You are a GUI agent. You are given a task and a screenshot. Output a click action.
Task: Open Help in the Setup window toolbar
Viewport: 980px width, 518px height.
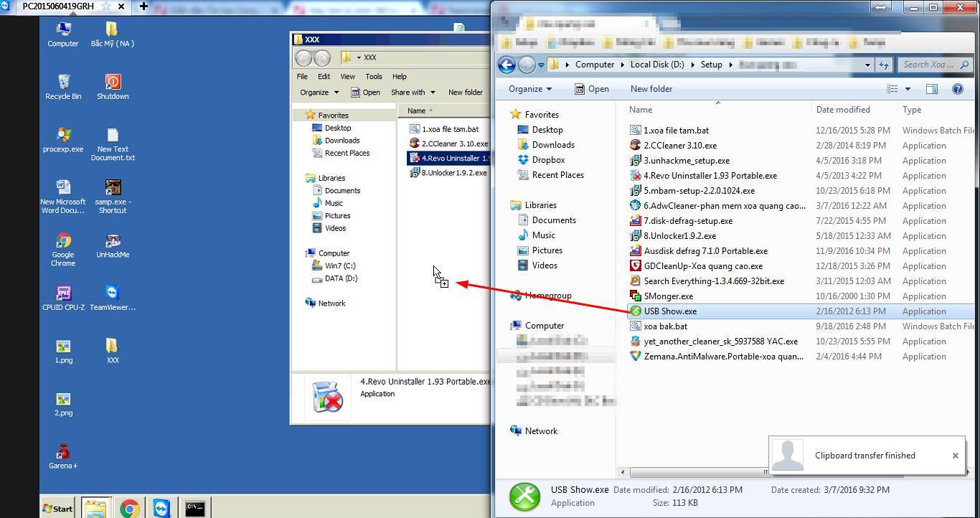(x=957, y=89)
